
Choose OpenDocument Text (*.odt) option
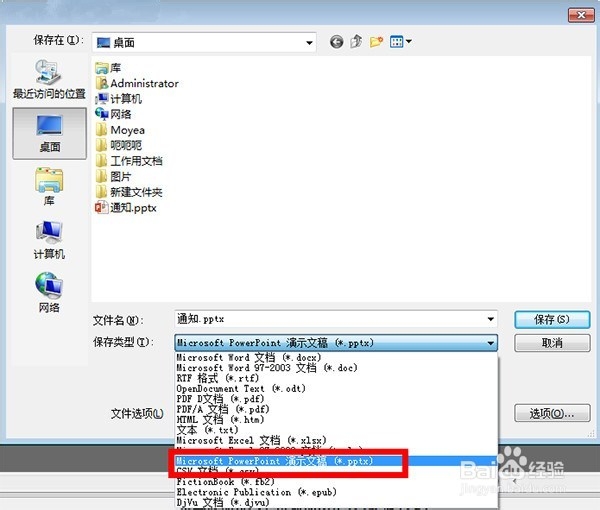pyautogui.click(x=336, y=389)
